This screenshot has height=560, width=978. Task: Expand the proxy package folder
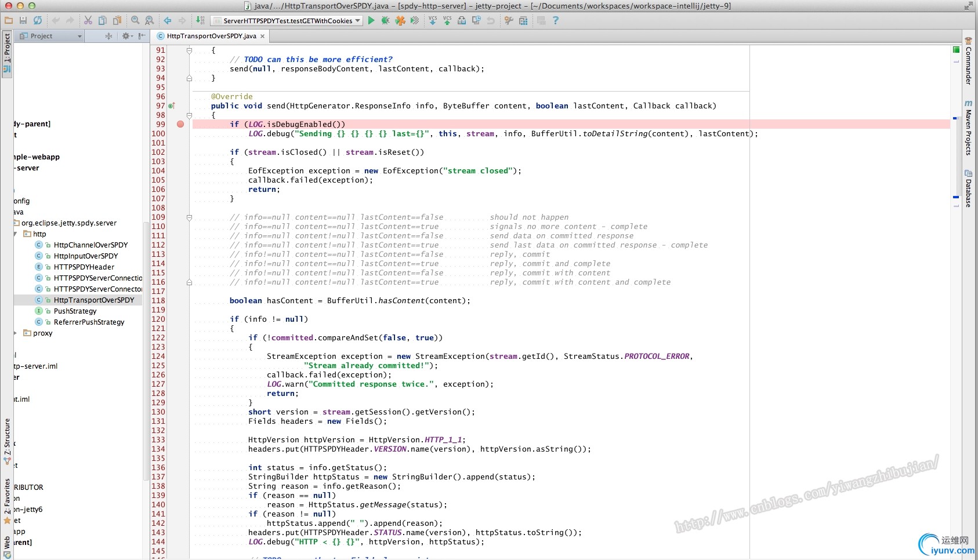click(16, 333)
